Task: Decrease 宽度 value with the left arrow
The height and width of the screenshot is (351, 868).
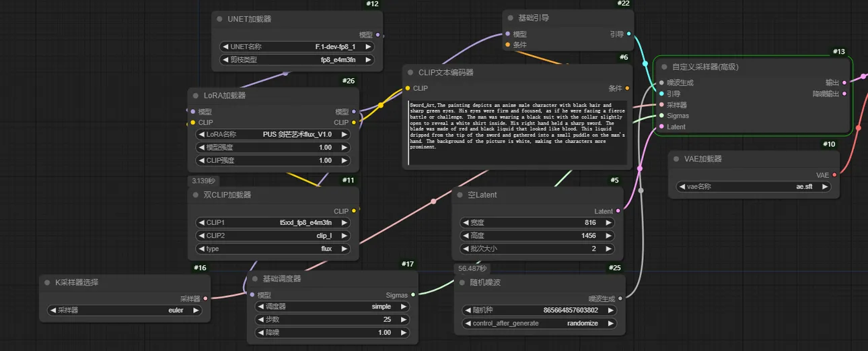Action: pos(465,222)
